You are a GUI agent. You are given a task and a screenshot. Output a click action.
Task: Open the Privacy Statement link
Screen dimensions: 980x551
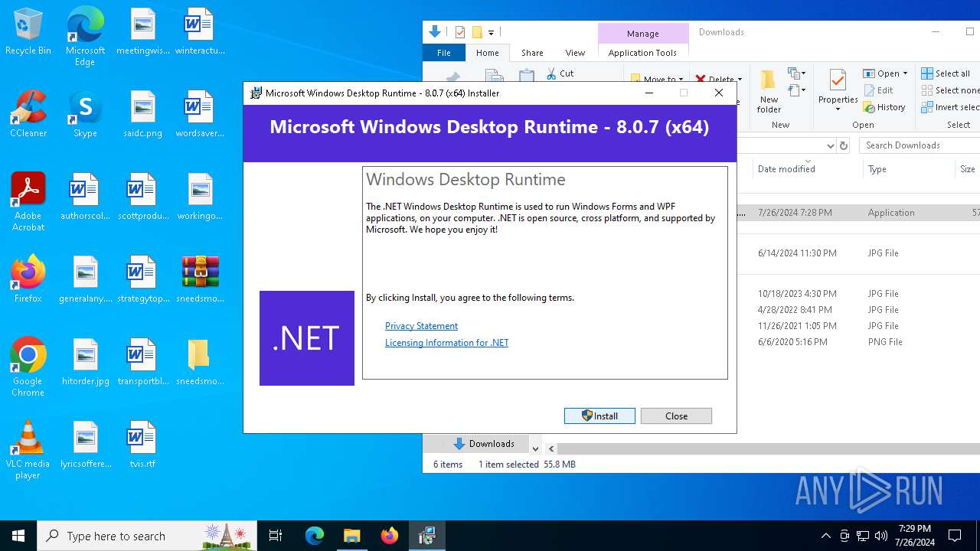coord(421,326)
